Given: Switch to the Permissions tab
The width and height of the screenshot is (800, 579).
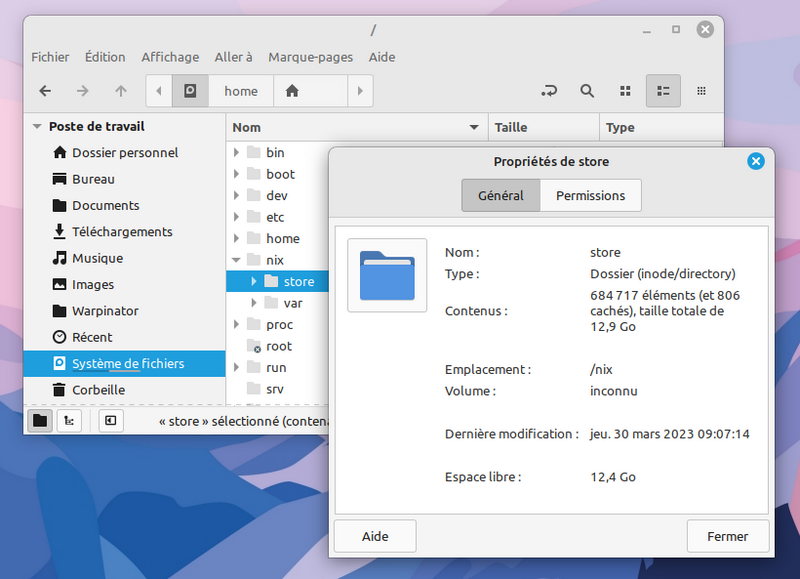Looking at the screenshot, I should (590, 196).
